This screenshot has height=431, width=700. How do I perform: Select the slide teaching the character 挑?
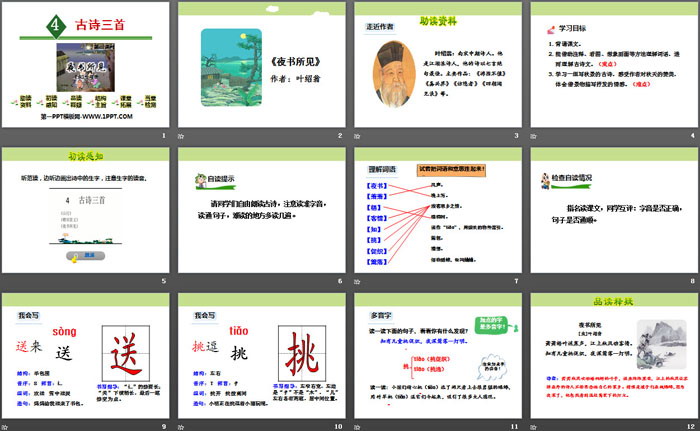(x=262, y=355)
